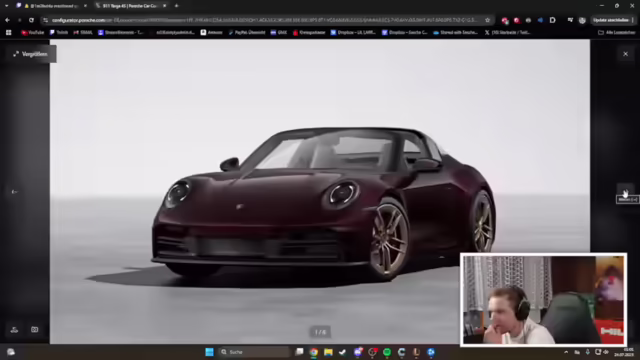Close the fullscreen car gallery
The height and width of the screenshot is (360, 640).
tap(625, 54)
